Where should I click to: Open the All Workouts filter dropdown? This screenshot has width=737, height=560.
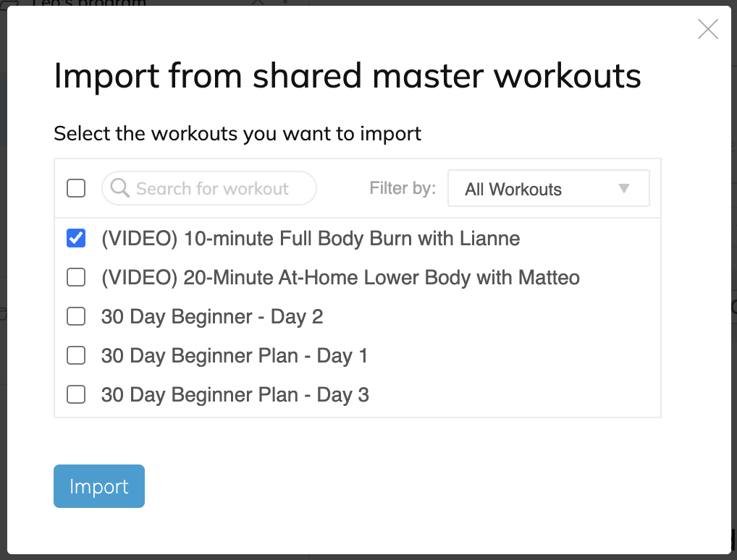pyautogui.click(x=548, y=189)
